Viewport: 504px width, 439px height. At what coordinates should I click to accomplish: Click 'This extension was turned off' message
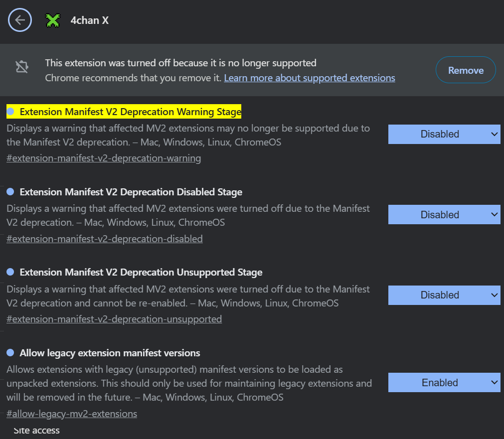click(x=180, y=63)
